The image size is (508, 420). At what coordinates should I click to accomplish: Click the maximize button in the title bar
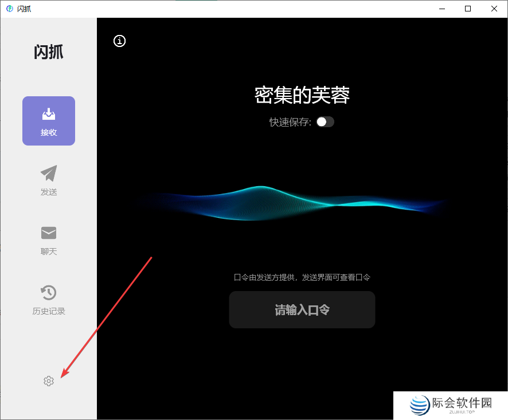coord(468,9)
